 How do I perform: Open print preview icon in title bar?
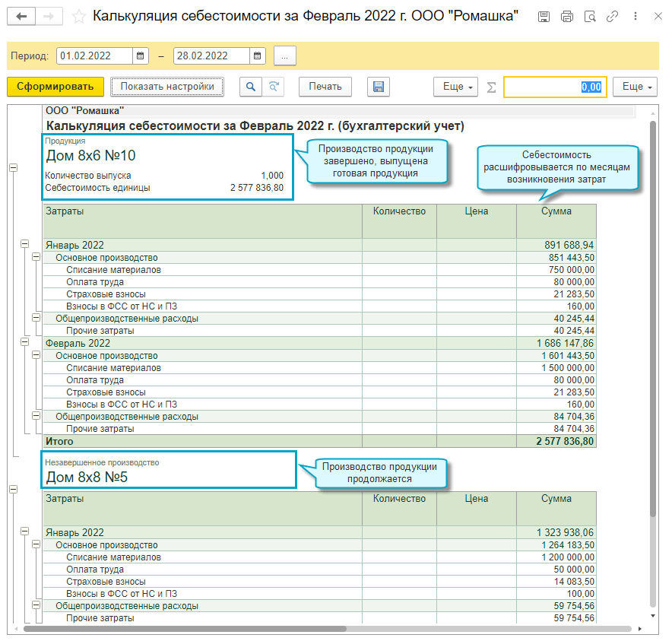(x=590, y=17)
